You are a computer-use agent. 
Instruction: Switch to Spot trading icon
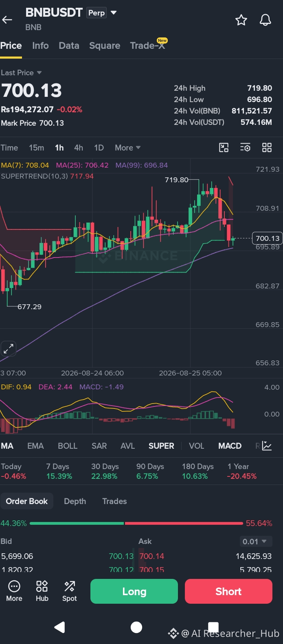70,591
